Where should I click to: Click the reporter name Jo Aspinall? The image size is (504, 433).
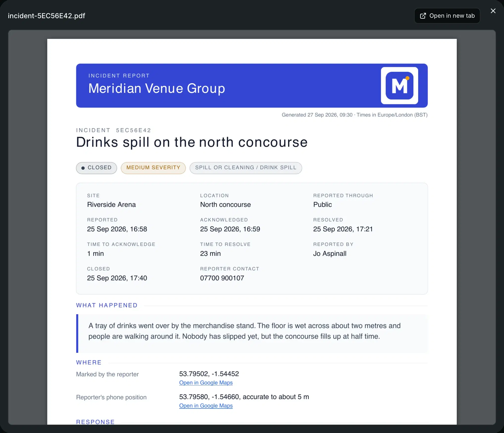point(330,254)
